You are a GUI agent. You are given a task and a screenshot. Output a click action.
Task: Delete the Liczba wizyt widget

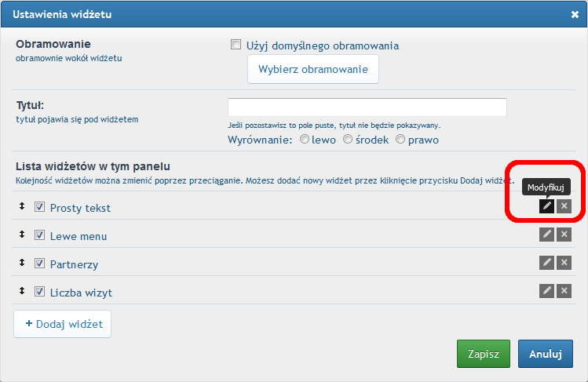click(x=564, y=291)
